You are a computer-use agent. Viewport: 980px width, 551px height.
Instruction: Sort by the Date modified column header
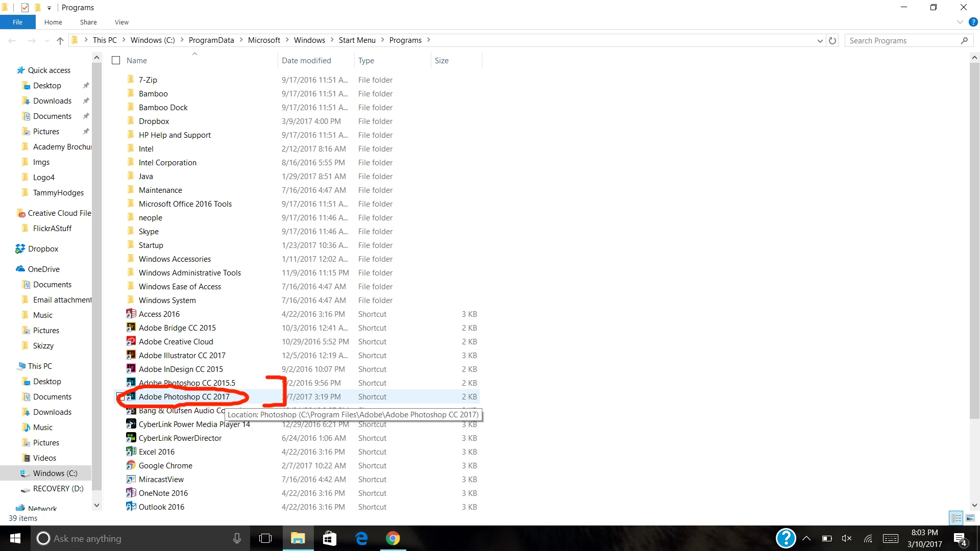(x=306, y=60)
